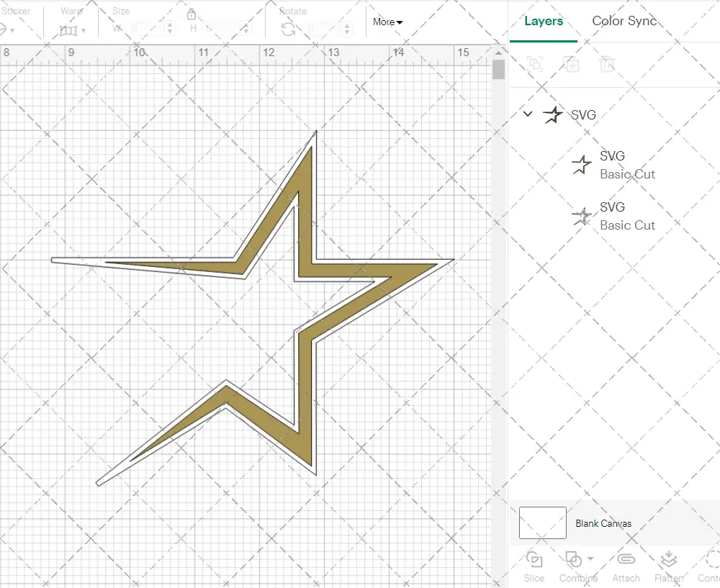Viewport: 720px width, 588px height.
Task: Click the Attach paperclip tool
Action: pos(626,567)
